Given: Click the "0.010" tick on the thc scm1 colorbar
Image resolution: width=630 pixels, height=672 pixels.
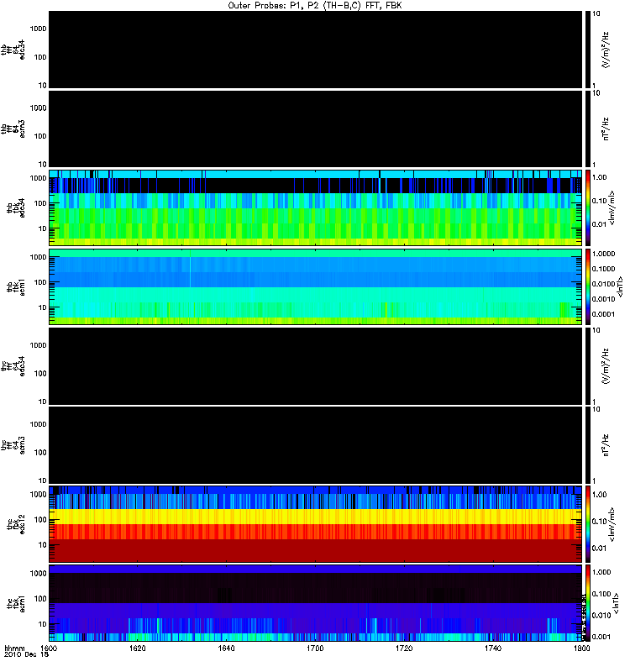Looking at the screenshot, I should pos(601,616).
